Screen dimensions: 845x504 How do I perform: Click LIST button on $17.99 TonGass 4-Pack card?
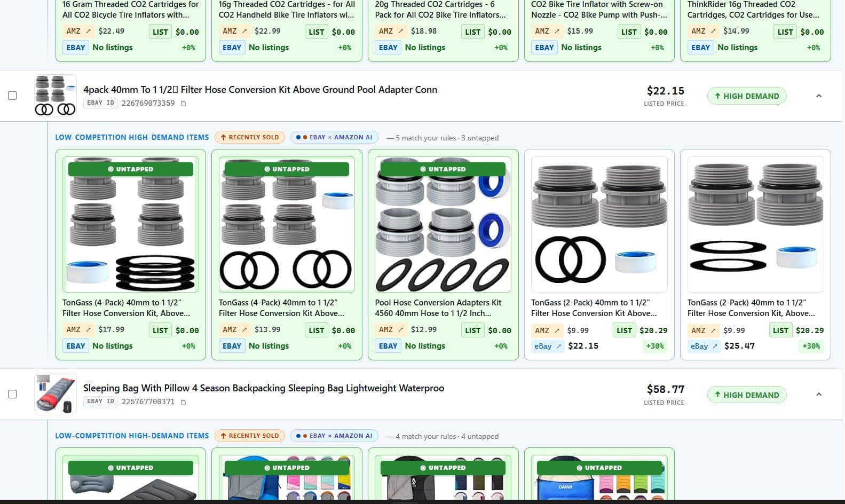160,330
